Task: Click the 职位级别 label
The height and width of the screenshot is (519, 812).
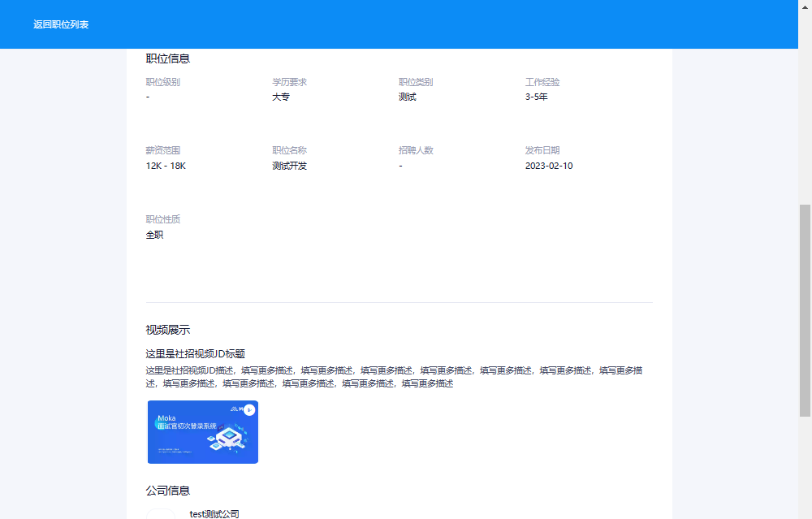Action: pos(162,82)
